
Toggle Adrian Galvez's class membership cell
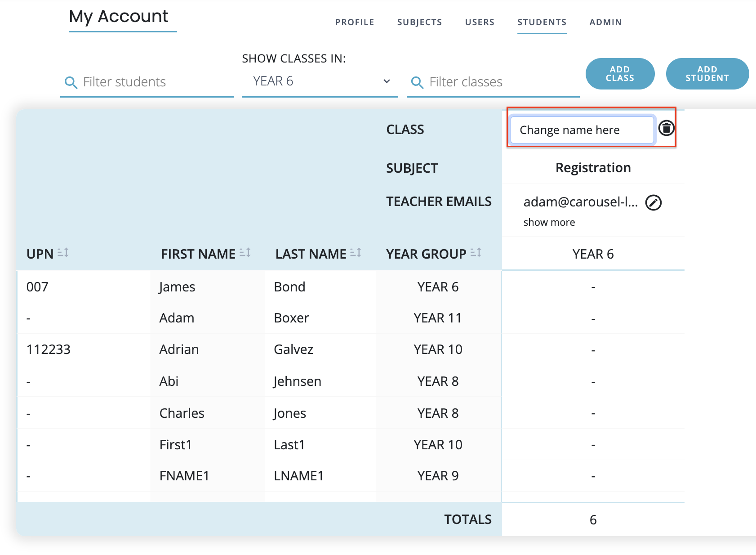[x=593, y=350]
